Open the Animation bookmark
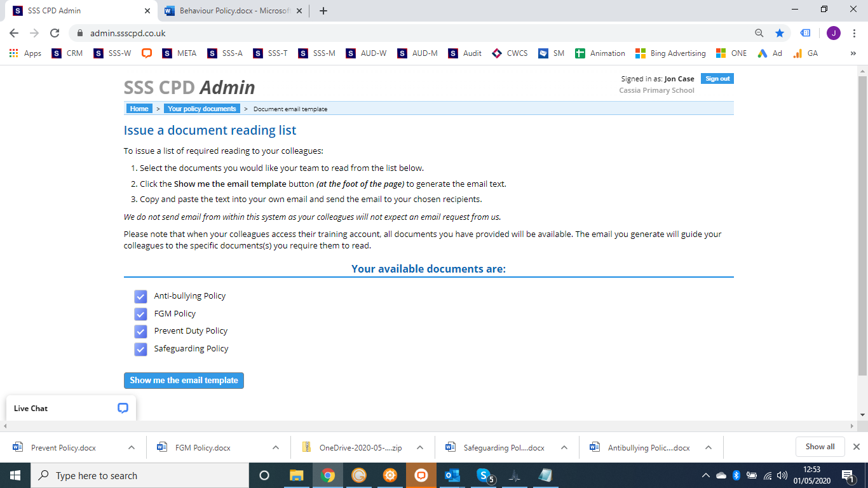 (x=600, y=53)
